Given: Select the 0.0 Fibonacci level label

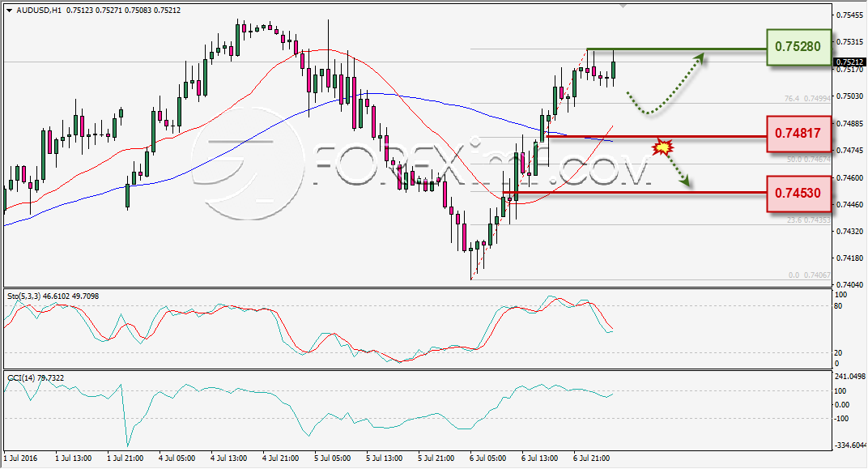Looking at the screenshot, I should tap(810, 275).
